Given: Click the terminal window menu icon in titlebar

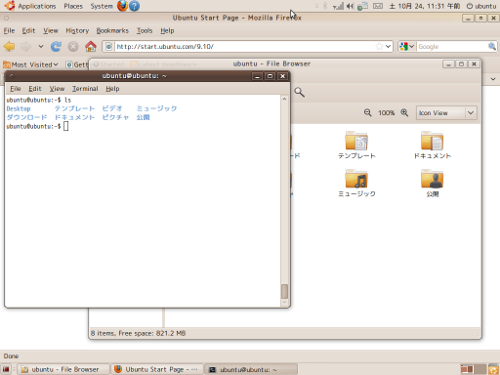Looking at the screenshot, I should coord(11,76).
